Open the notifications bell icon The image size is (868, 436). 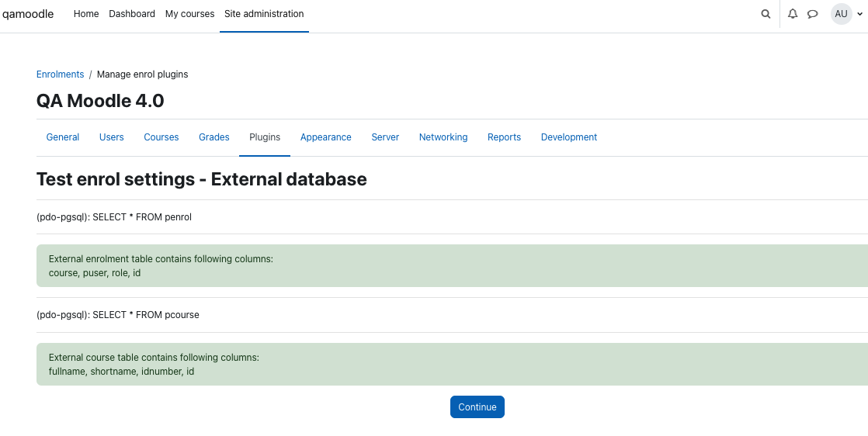click(x=793, y=14)
